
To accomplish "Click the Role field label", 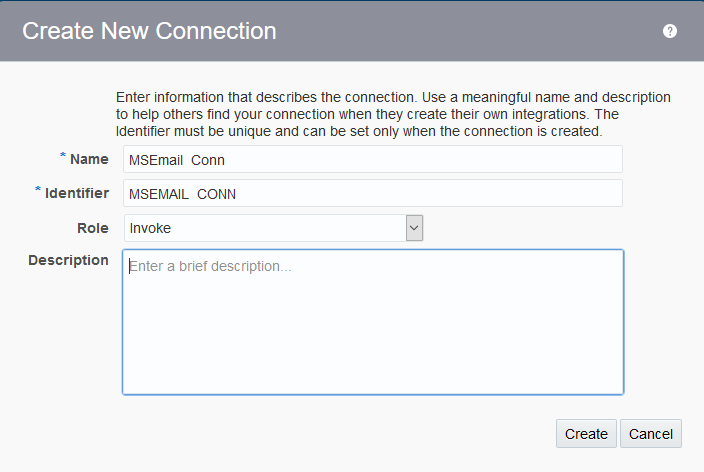I will click(x=92, y=227).
